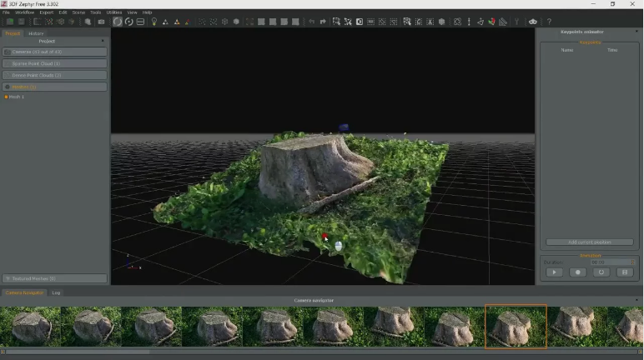
Task: Close the Camera navigator panel
Action: (637, 301)
